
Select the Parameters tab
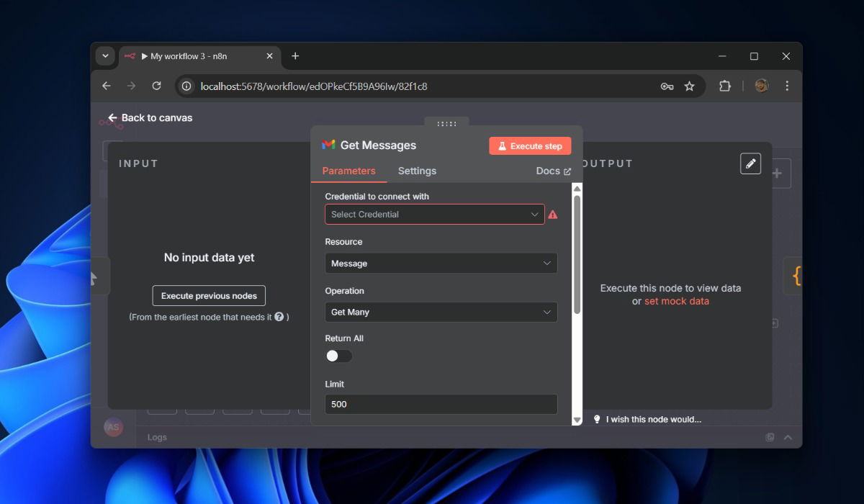[x=348, y=171]
